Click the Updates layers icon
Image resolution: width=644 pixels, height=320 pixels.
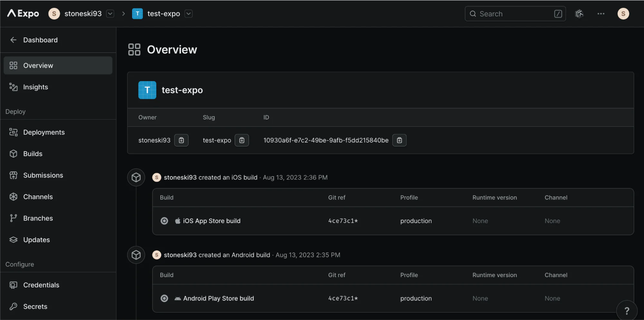click(x=13, y=240)
